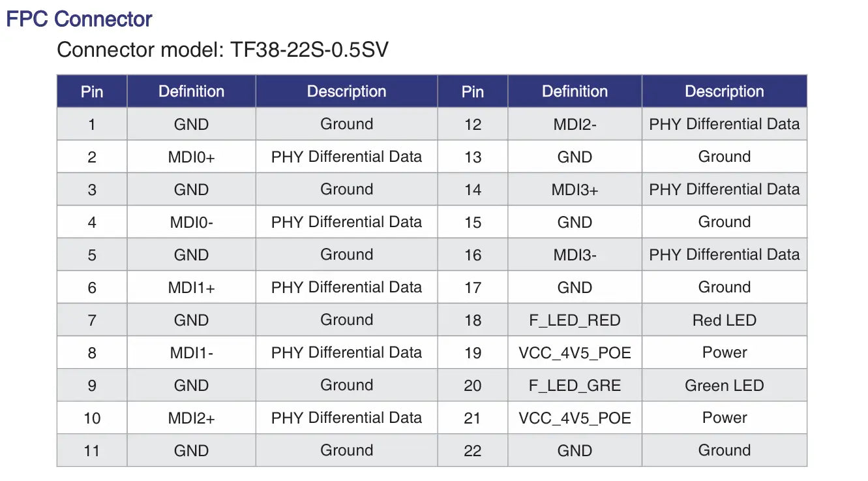The width and height of the screenshot is (868, 481).
Task: Click the GND cell for pin 1
Action: pyautogui.click(x=191, y=125)
